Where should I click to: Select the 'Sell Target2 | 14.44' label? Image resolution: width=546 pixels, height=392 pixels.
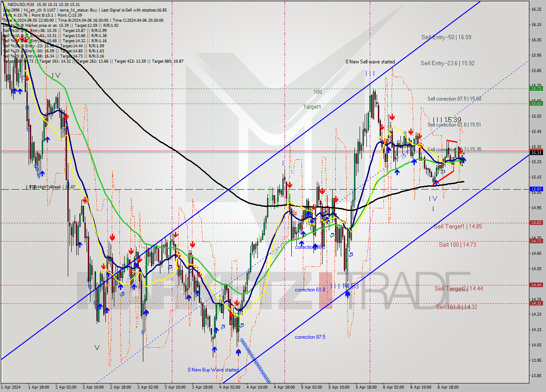click(459, 288)
